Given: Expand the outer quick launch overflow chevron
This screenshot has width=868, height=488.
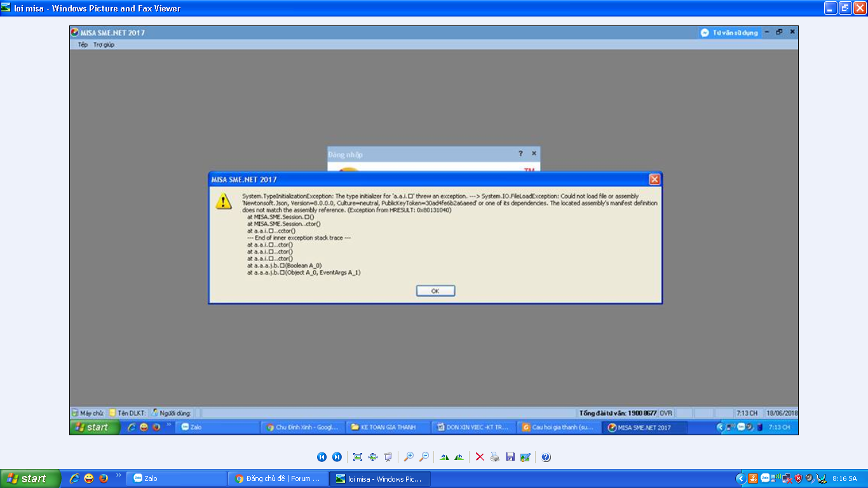Looking at the screenshot, I should click(118, 476).
